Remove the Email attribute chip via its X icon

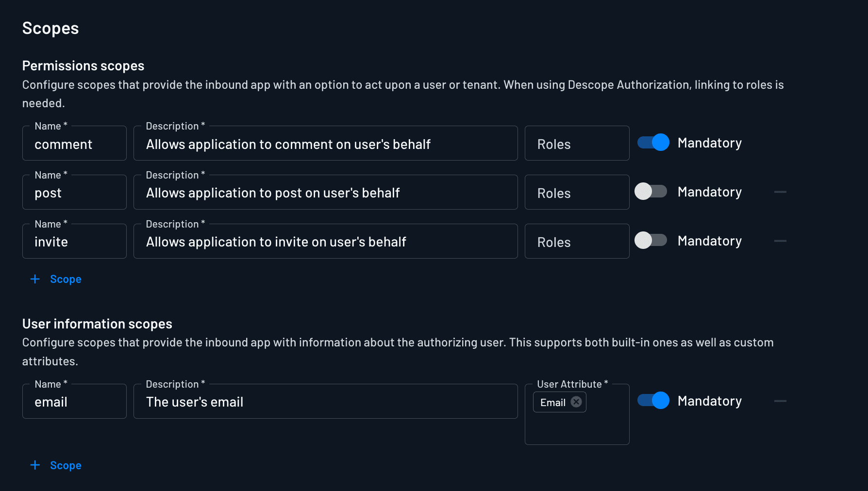(x=576, y=402)
